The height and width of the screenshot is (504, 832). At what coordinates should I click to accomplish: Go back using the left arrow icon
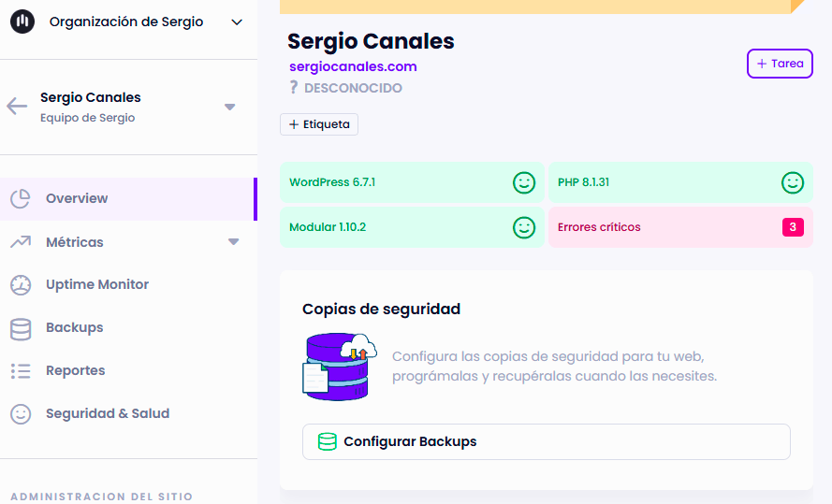tap(17, 106)
